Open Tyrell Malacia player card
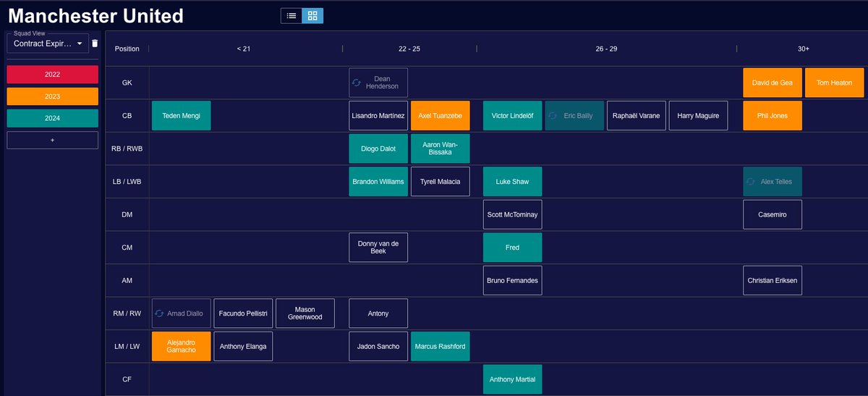This screenshot has width=868, height=396. coord(440,182)
